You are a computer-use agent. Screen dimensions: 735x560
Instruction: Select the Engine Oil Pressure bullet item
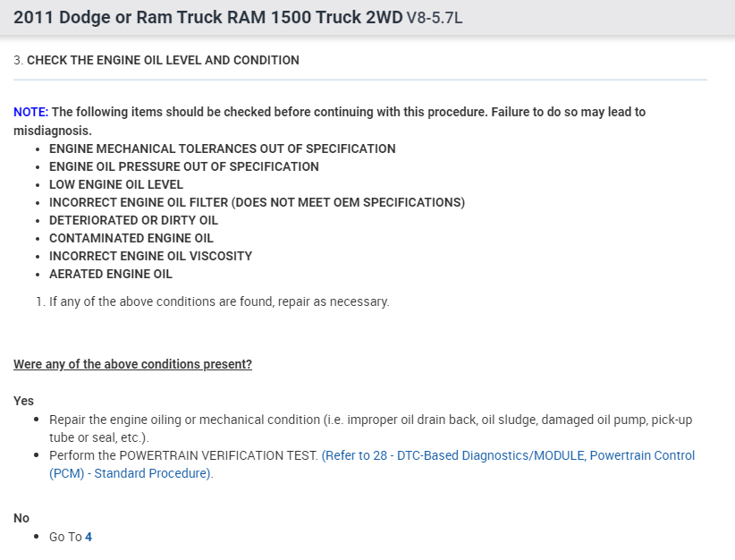(183, 166)
